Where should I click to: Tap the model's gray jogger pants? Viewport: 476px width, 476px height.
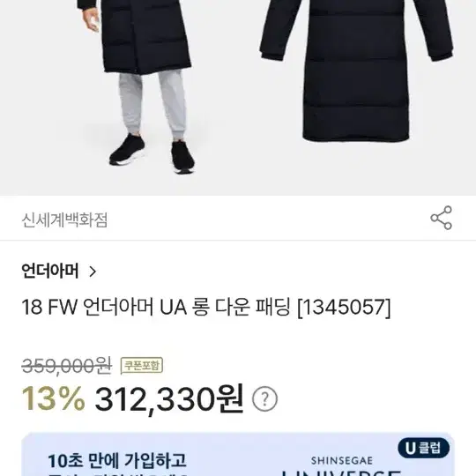click(x=152, y=104)
